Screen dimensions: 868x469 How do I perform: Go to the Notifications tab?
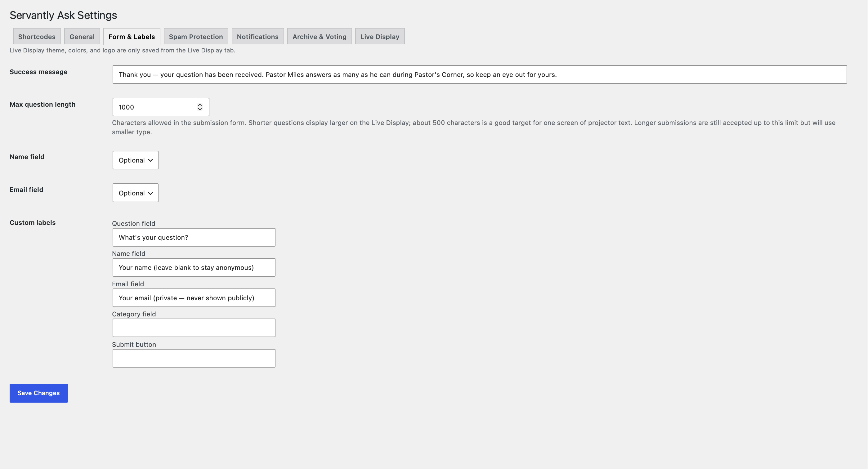click(257, 36)
